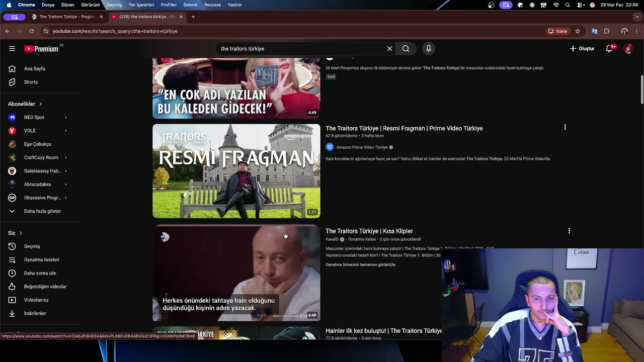Open the account avatar menu

pyautogui.click(x=628, y=49)
